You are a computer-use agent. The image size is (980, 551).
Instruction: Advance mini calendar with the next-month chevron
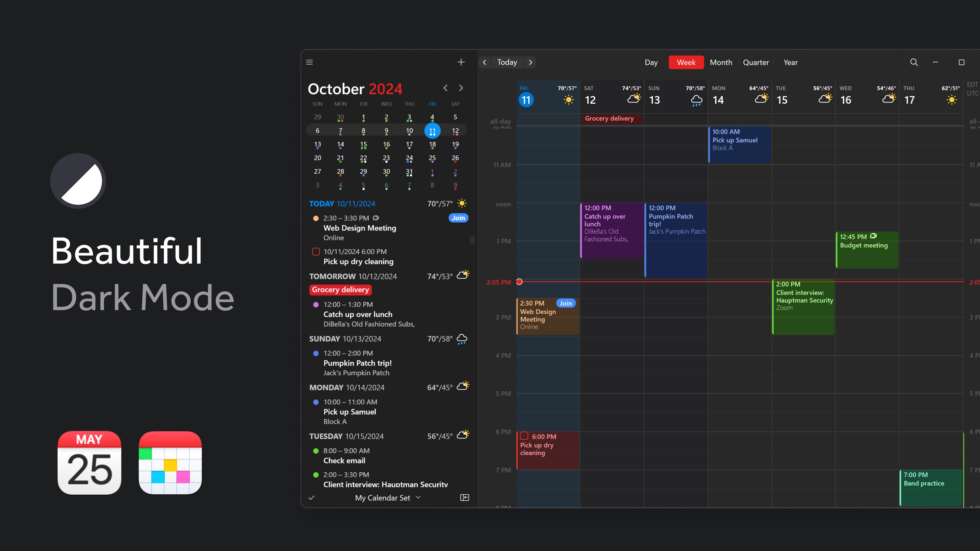[461, 88]
